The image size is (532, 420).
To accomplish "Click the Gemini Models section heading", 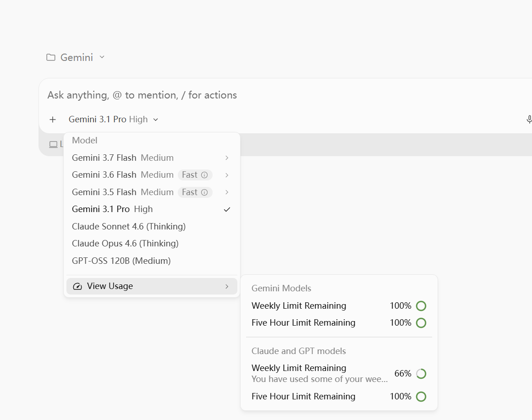I will tap(281, 289).
